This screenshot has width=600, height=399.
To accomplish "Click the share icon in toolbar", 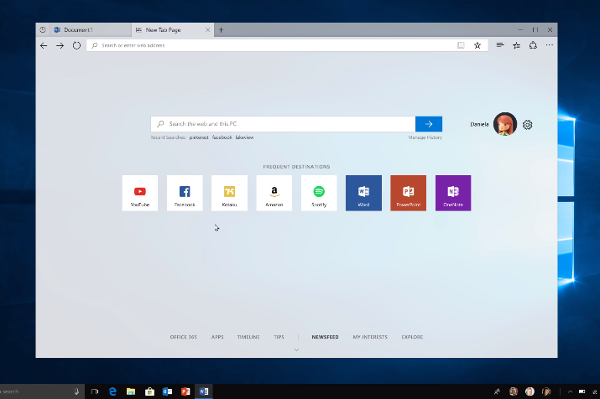I will click(533, 45).
